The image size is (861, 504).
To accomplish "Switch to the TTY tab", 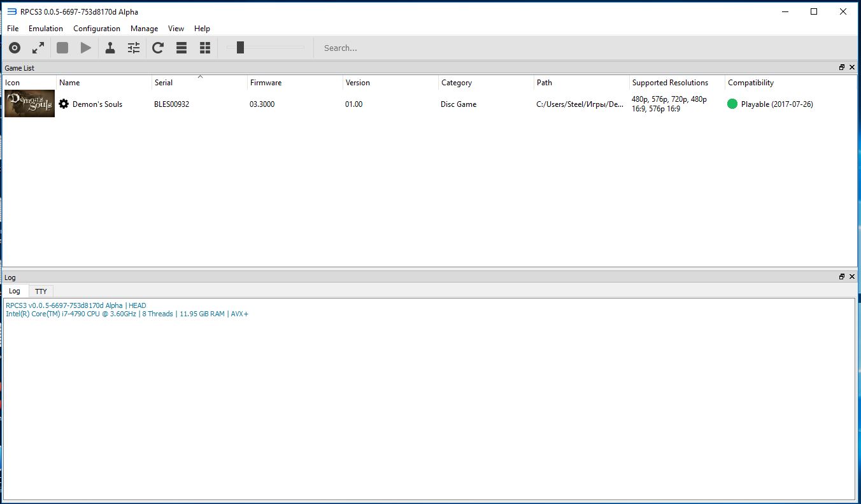I will pos(41,291).
